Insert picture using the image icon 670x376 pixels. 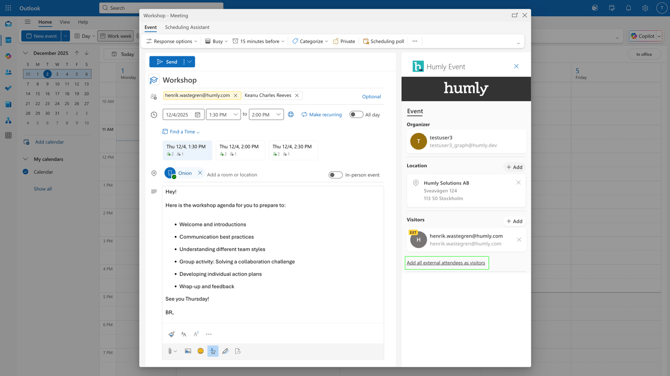pyautogui.click(x=188, y=351)
